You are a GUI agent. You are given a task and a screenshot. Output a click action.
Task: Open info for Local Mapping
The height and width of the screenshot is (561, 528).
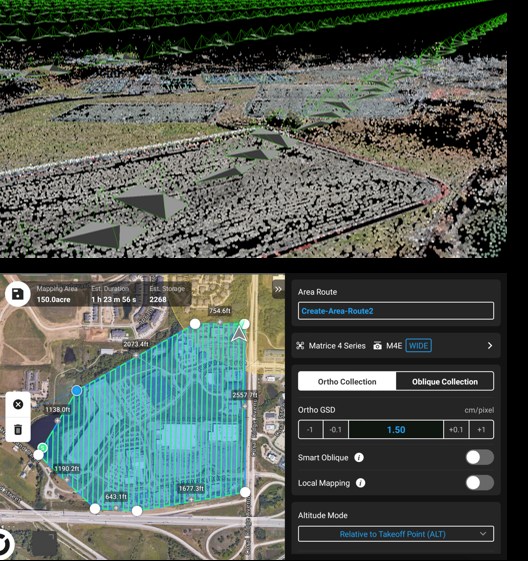tap(360, 483)
